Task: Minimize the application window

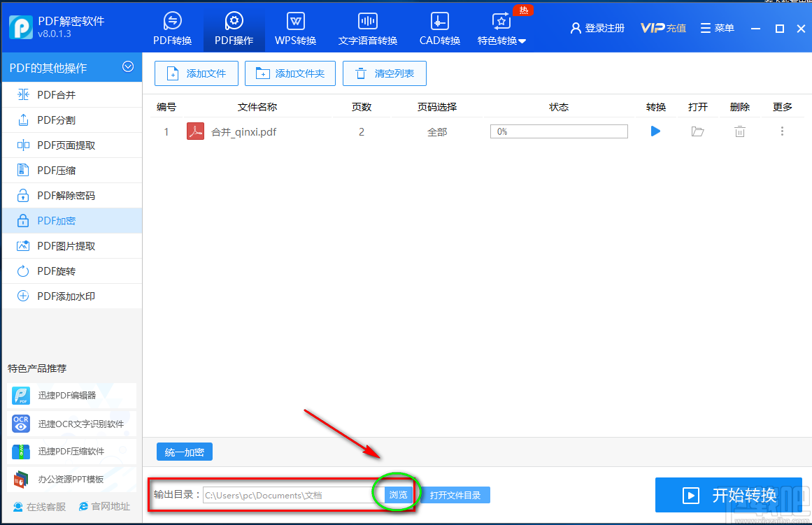Action: (x=755, y=29)
